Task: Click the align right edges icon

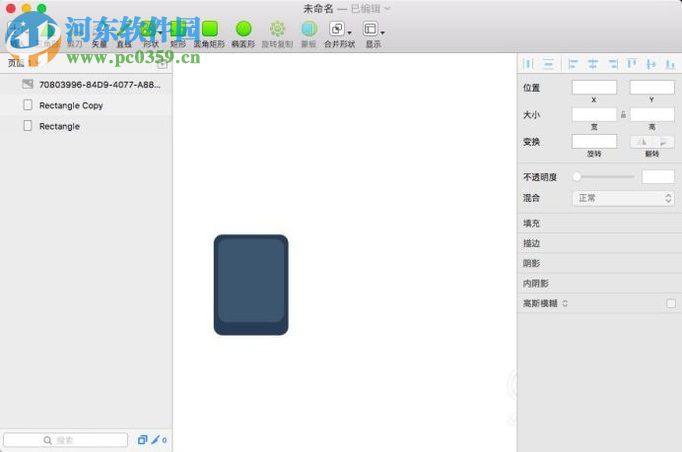Action: coord(613,64)
